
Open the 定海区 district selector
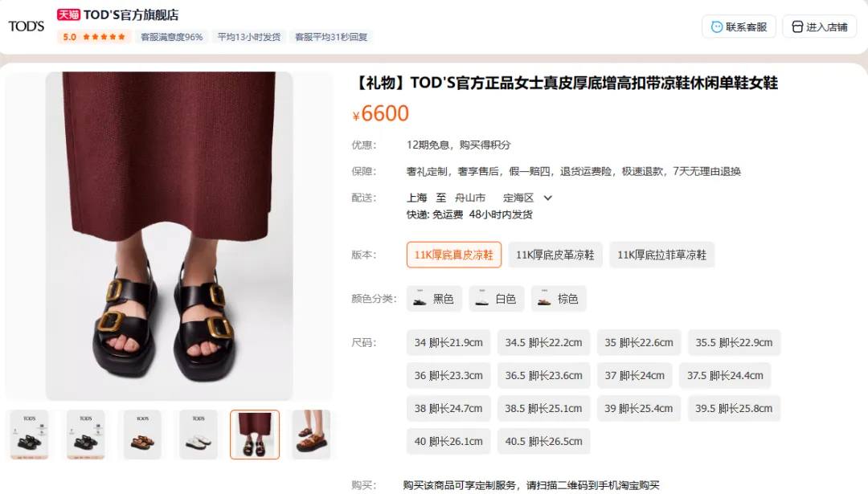518,198
